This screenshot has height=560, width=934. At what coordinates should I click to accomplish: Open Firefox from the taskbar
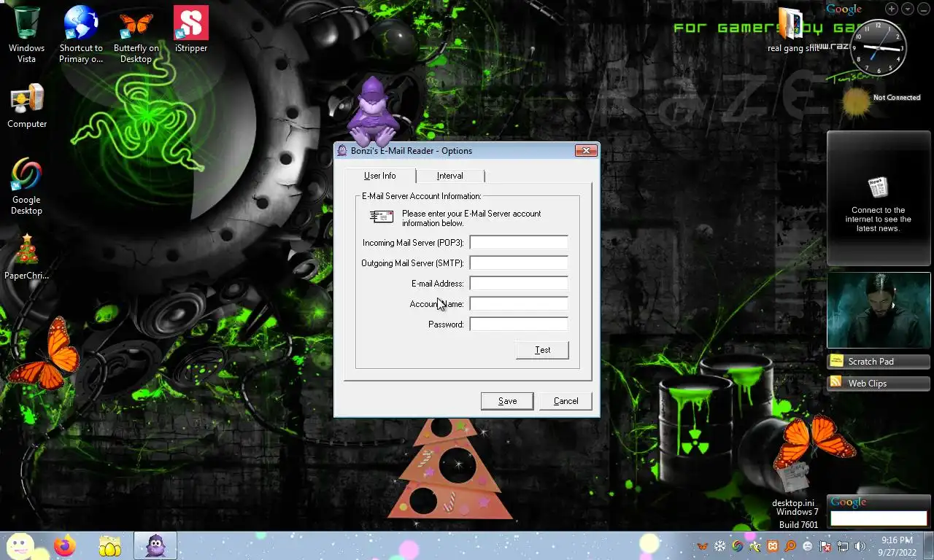pos(64,545)
